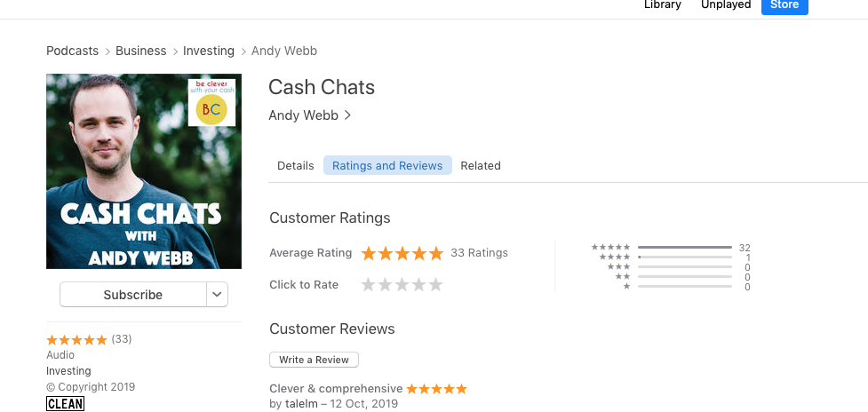This screenshot has height=412, width=868.
Task: Rate the podcast one star
Action: (x=368, y=285)
